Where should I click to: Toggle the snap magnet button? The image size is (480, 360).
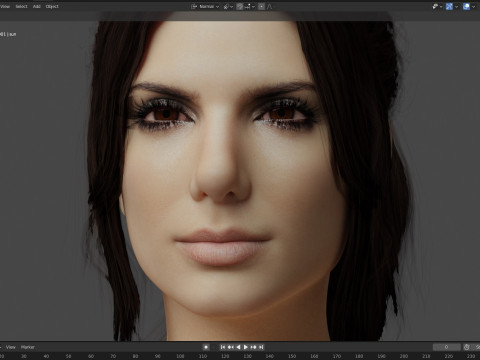[239, 6]
